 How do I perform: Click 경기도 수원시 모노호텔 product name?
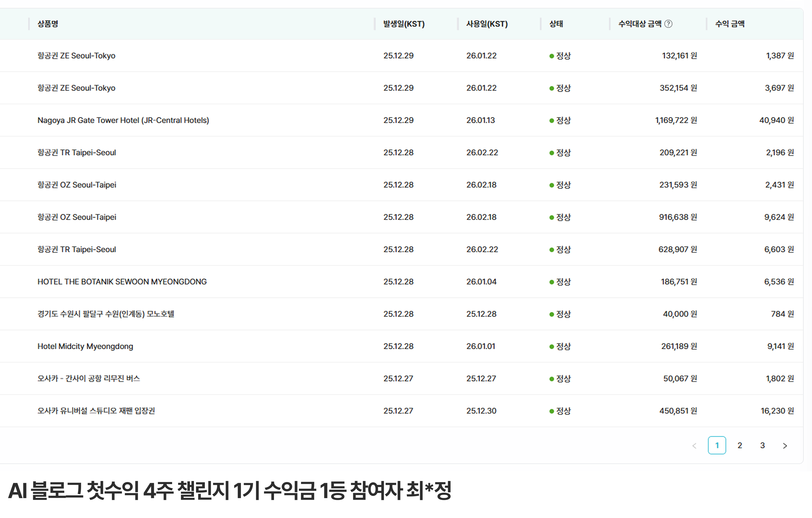tap(106, 314)
